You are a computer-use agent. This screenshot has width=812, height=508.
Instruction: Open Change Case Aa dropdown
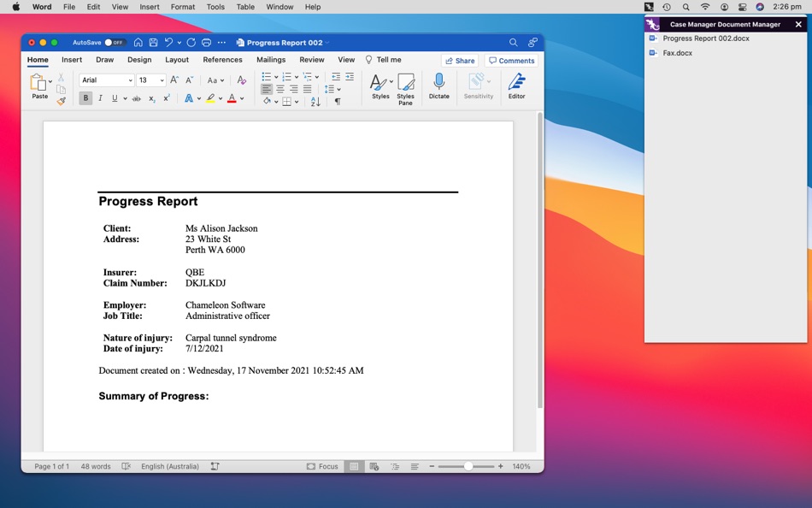215,80
